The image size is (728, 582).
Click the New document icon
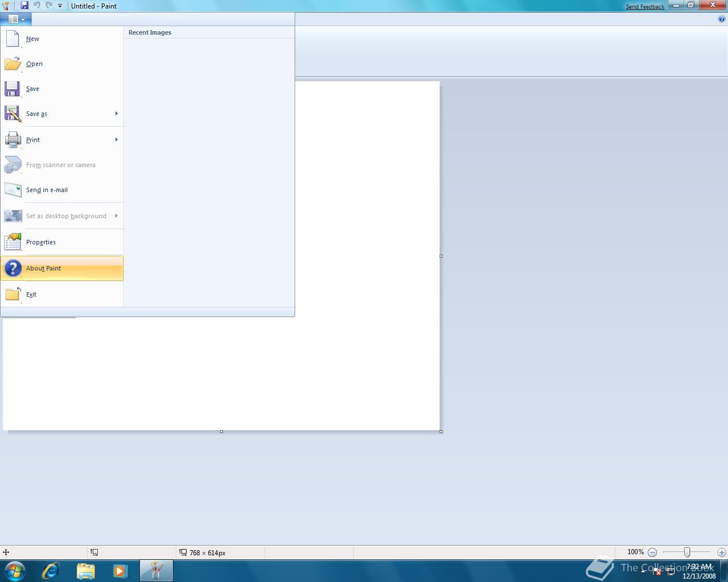click(13, 39)
